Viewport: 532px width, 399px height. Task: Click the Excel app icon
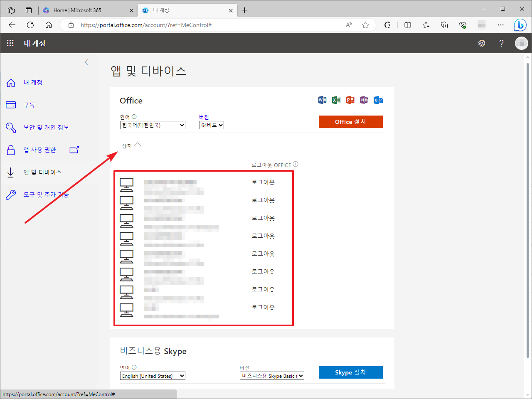tap(336, 100)
